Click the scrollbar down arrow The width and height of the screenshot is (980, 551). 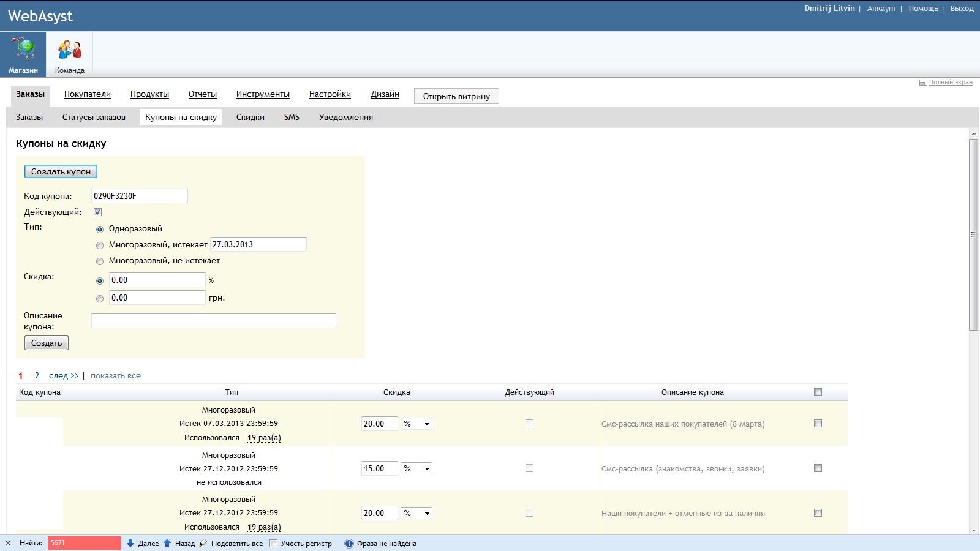coord(973,530)
